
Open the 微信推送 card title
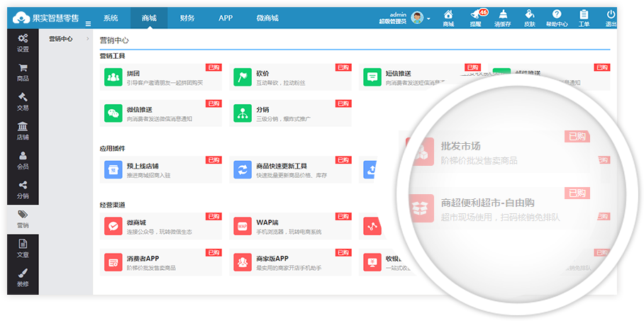click(140, 110)
